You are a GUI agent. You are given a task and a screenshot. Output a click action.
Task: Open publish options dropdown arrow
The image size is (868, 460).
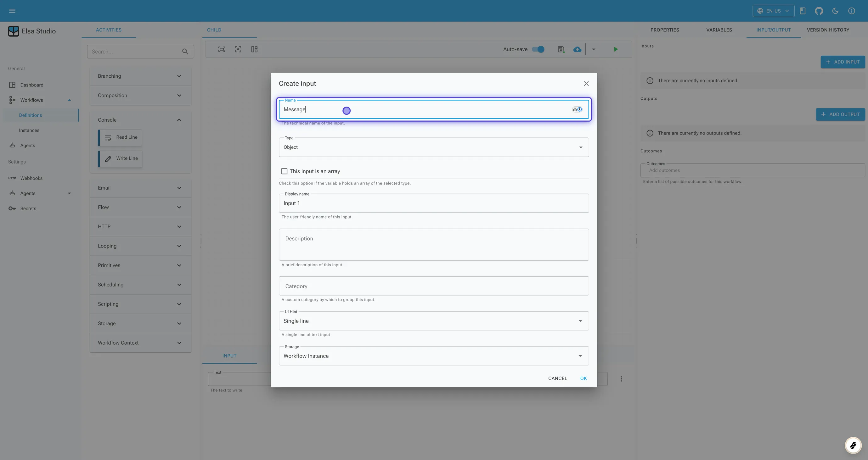594,49
